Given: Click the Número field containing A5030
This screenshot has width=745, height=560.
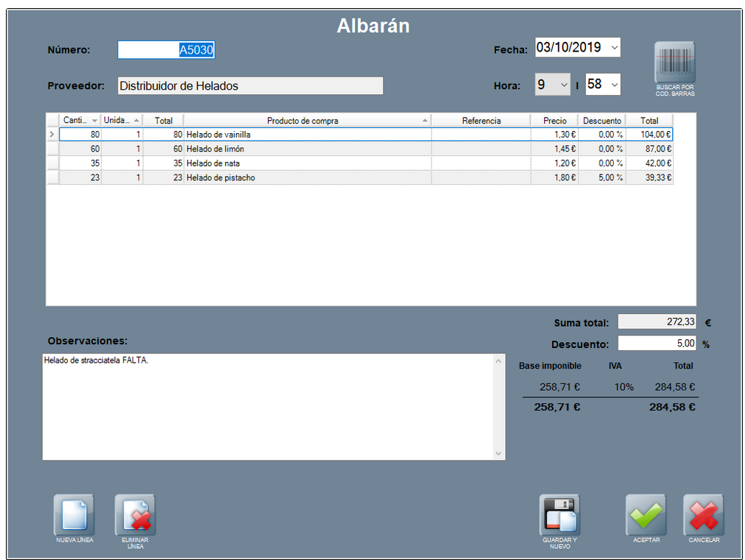Looking at the screenshot, I should [166, 50].
